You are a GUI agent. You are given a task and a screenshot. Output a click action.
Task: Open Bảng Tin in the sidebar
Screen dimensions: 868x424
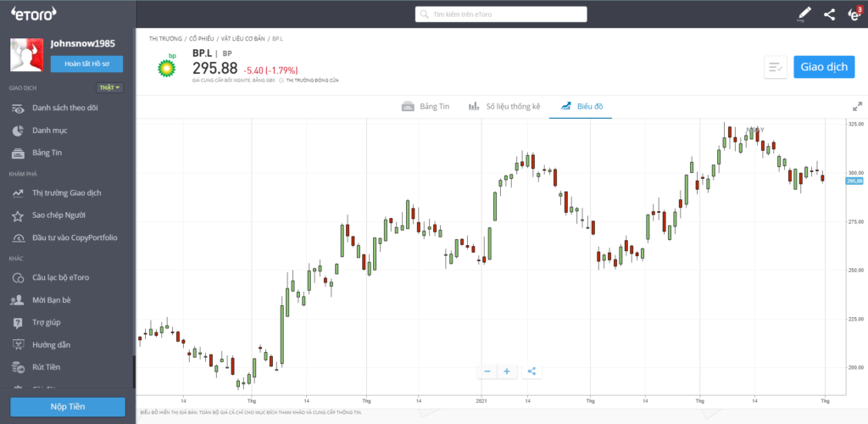[x=47, y=153]
